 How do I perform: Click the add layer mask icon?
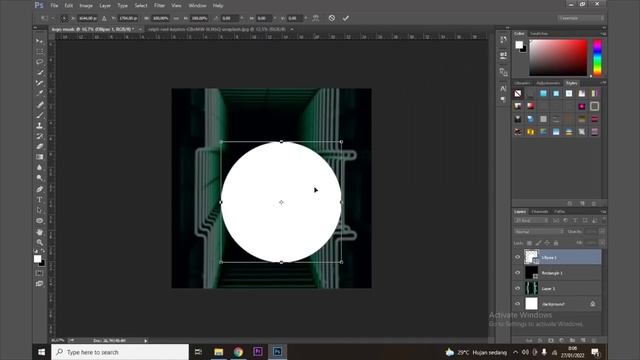tap(551, 340)
